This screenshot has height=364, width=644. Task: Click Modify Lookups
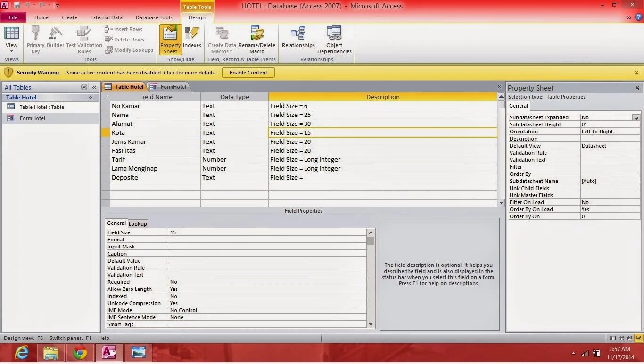click(x=129, y=50)
